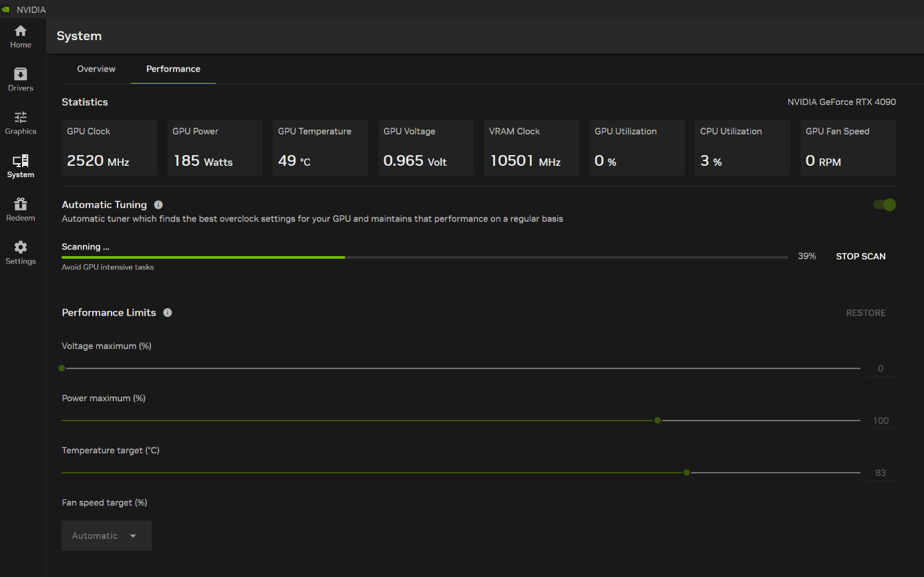Click the Performance Limits info icon
This screenshot has width=924, height=577.
click(x=168, y=313)
